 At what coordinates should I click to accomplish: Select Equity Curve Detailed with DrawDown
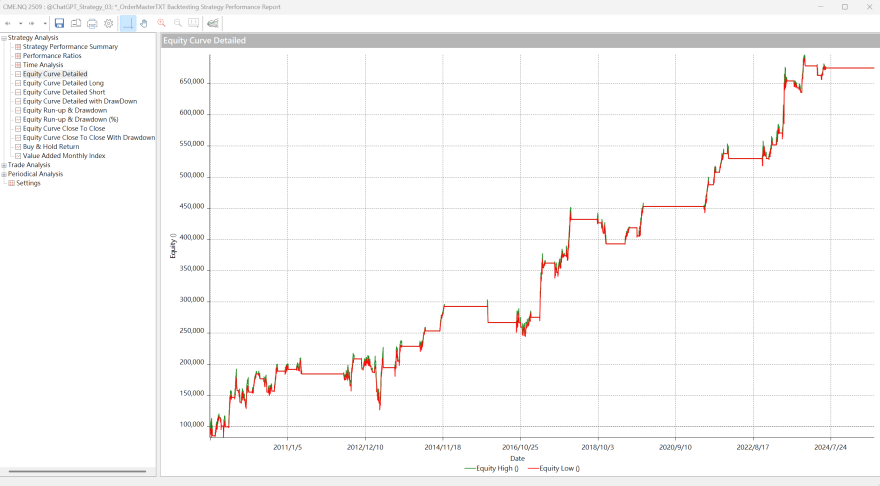coord(79,101)
